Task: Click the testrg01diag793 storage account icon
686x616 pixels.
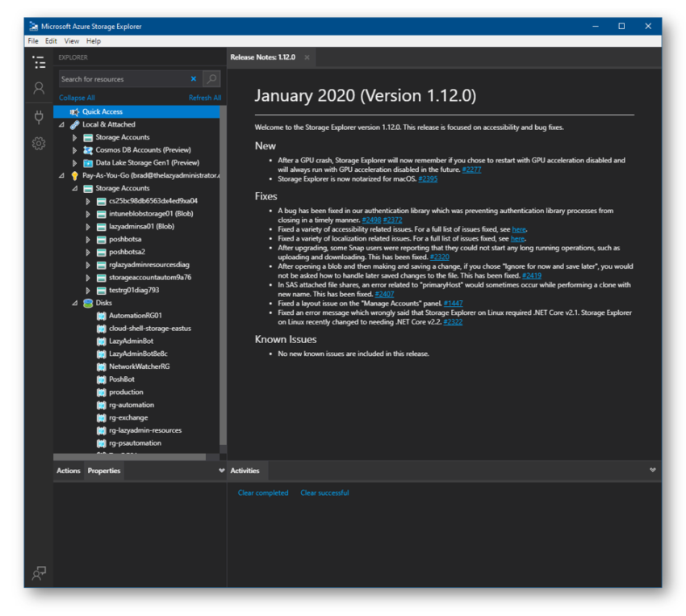Action: coord(101,291)
